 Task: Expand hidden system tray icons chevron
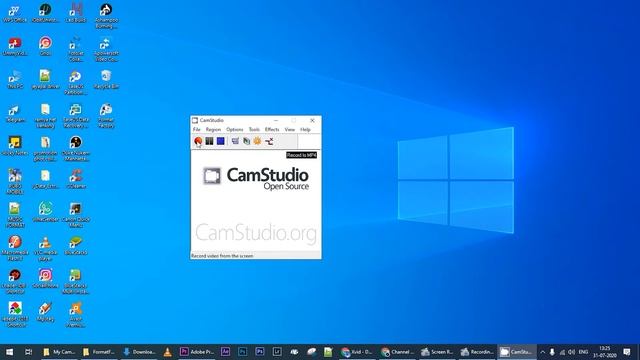[x=542, y=352]
